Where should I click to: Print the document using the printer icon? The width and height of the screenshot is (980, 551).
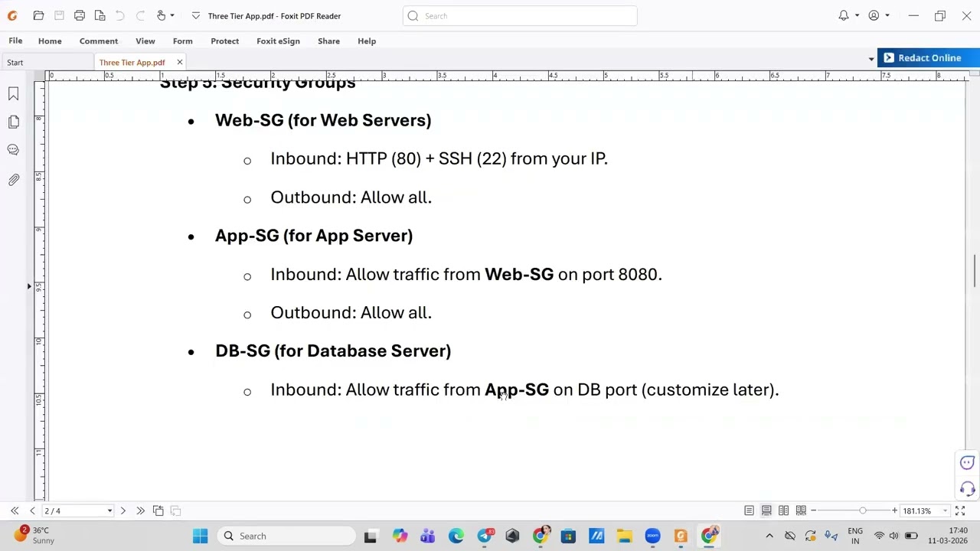(x=79, y=15)
